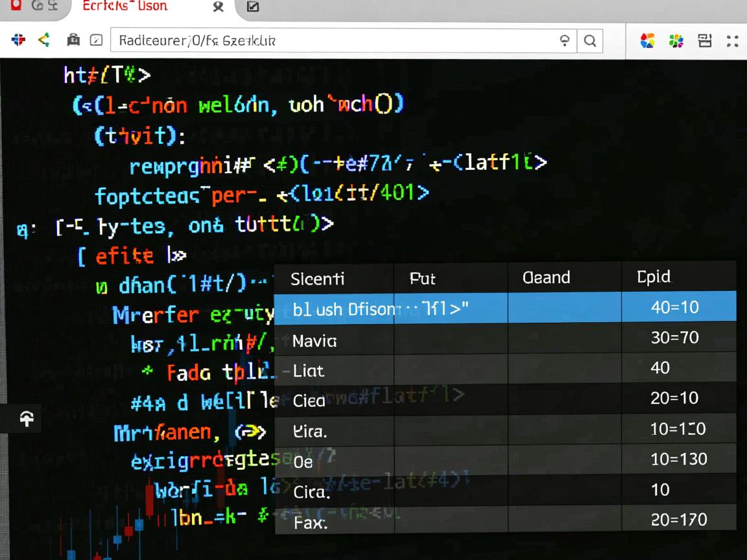Click the green share icon in the toolbar
This screenshot has width=747, height=560.
tap(44, 40)
